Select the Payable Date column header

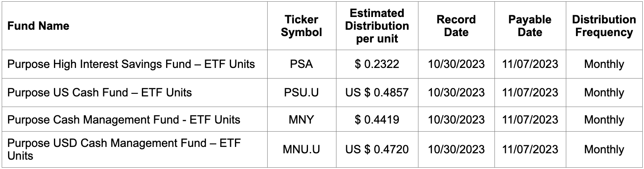coord(530,26)
